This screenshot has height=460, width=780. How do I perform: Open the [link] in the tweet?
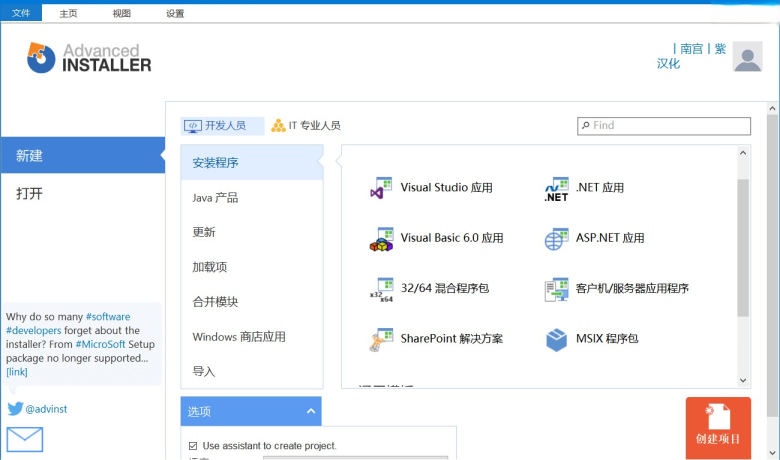(x=16, y=372)
